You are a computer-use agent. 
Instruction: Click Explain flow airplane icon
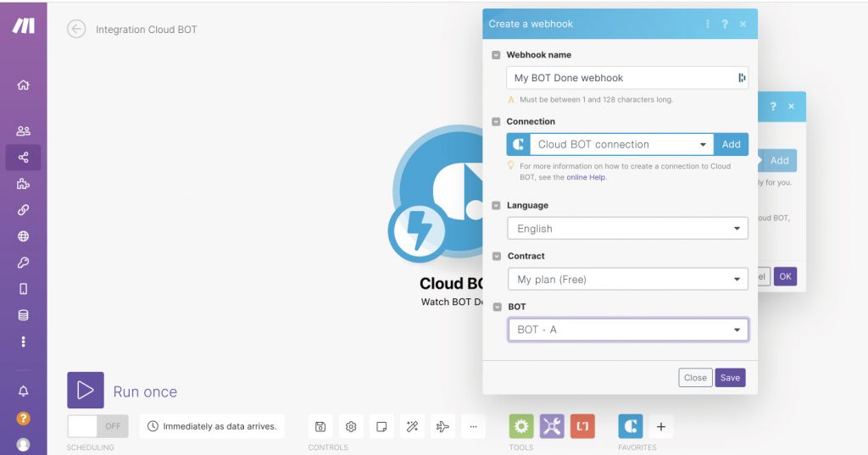pos(442,426)
